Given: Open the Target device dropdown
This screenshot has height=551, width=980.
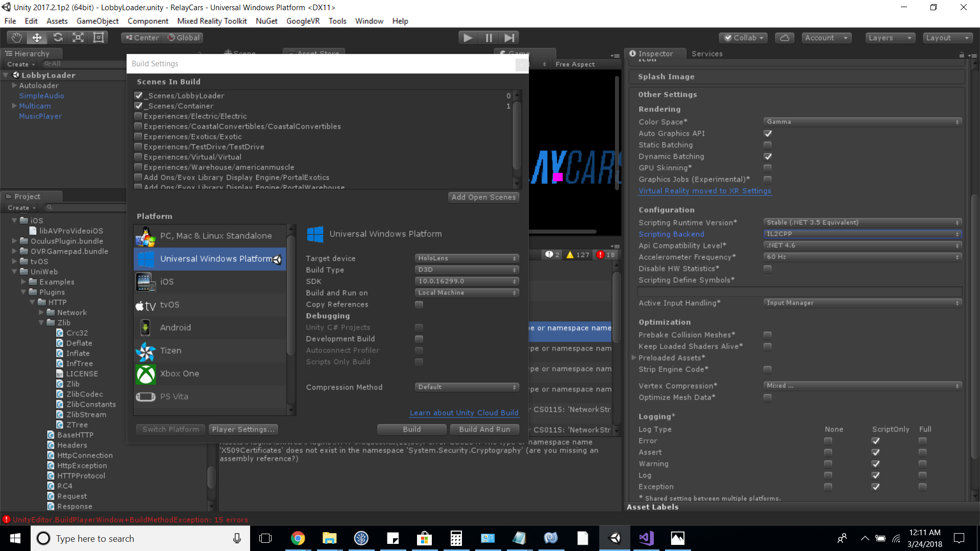Looking at the screenshot, I should tap(466, 258).
